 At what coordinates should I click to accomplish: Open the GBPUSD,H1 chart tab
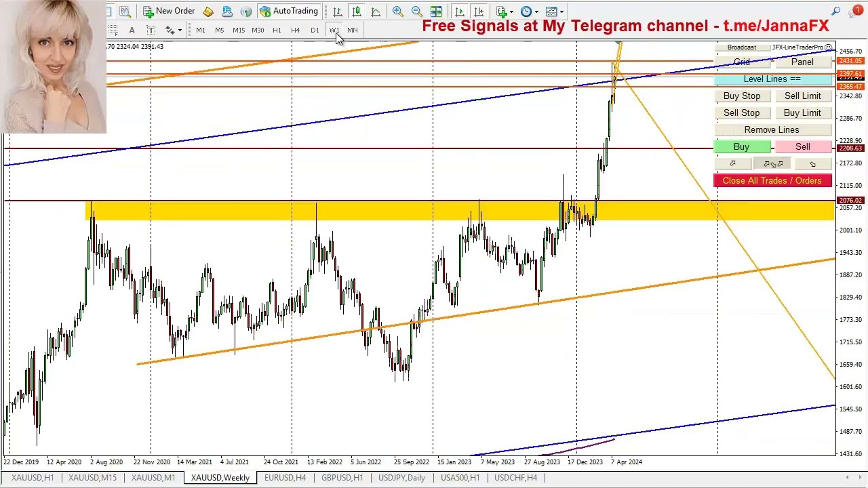[x=342, y=478]
